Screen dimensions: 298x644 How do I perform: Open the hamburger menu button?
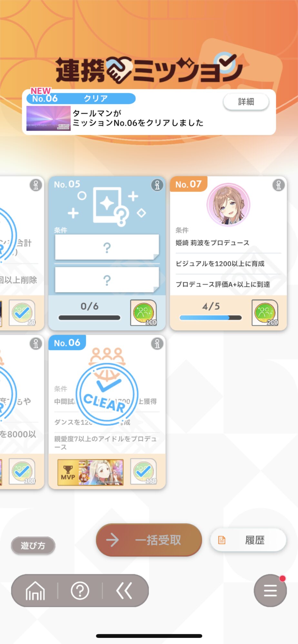[x=270, y=591]
